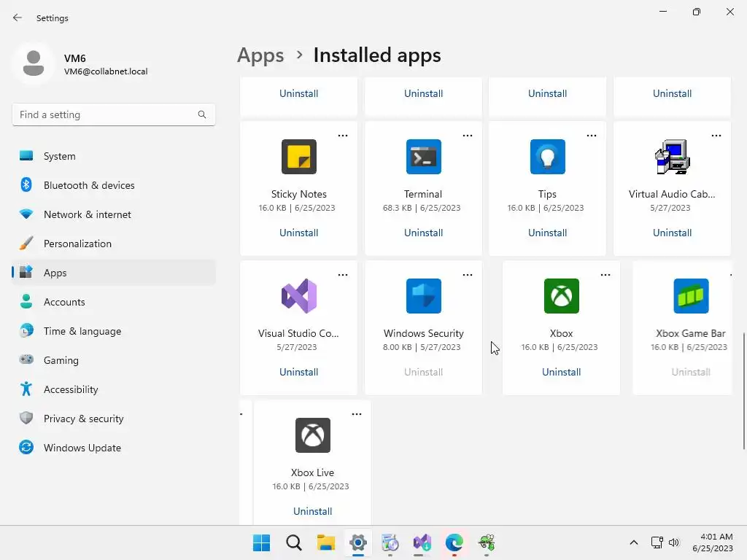
Task: Show hidden system tray icons
Action: coord(634,542)
